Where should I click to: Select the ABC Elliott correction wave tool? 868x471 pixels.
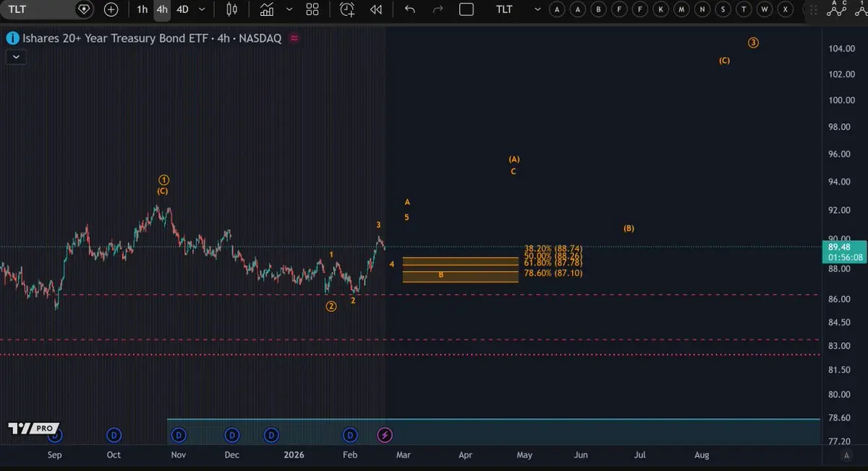[838, 8]
